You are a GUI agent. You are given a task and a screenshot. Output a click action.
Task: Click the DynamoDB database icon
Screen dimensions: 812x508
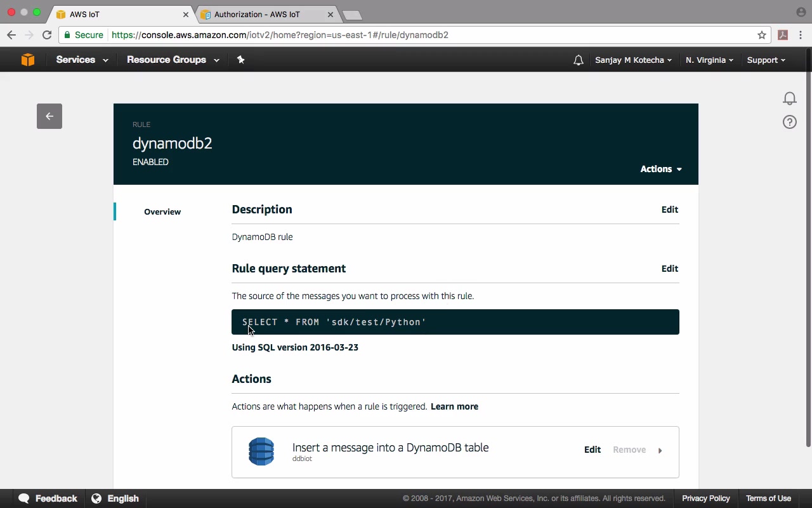261,451
